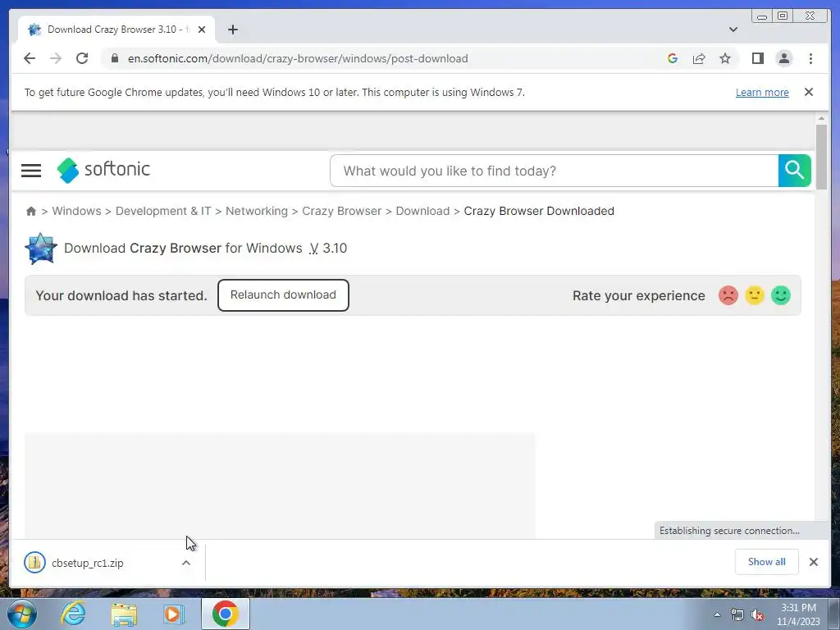
Task: Open the taskbar clock and date
Action: pyautogui.click(x=798, y=614)
